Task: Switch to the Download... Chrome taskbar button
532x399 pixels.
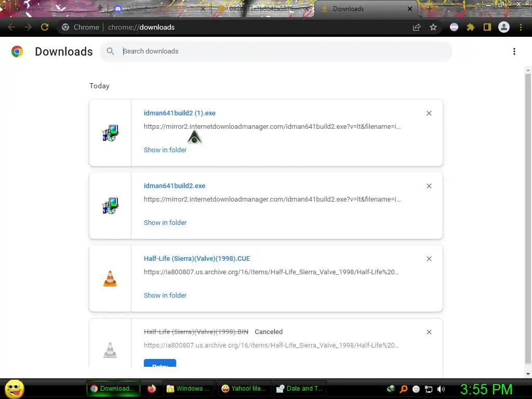Action: [113, 389]
